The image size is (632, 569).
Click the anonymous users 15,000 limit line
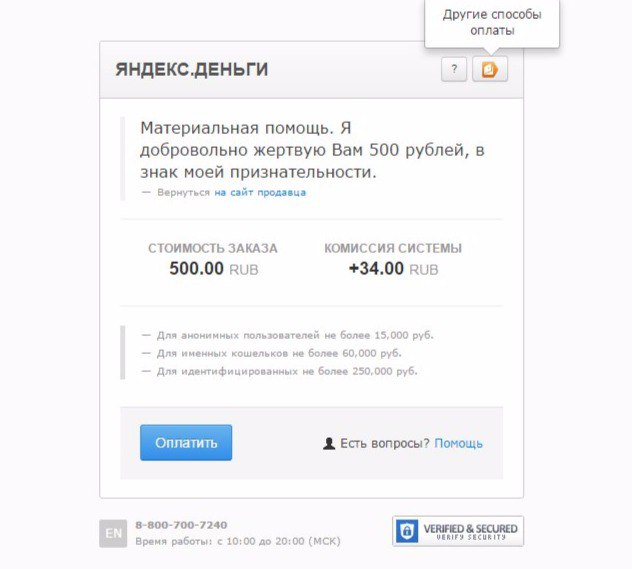[x=288, y=335]
